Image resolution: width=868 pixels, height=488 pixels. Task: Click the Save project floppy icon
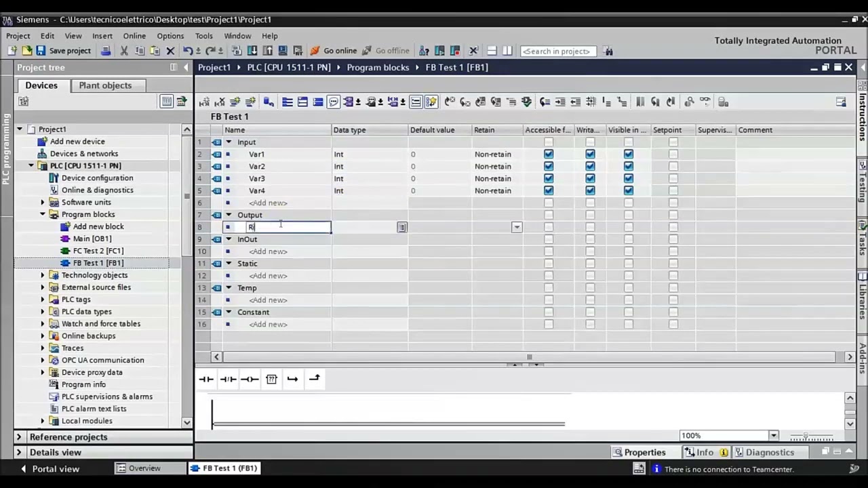(41, 51)
